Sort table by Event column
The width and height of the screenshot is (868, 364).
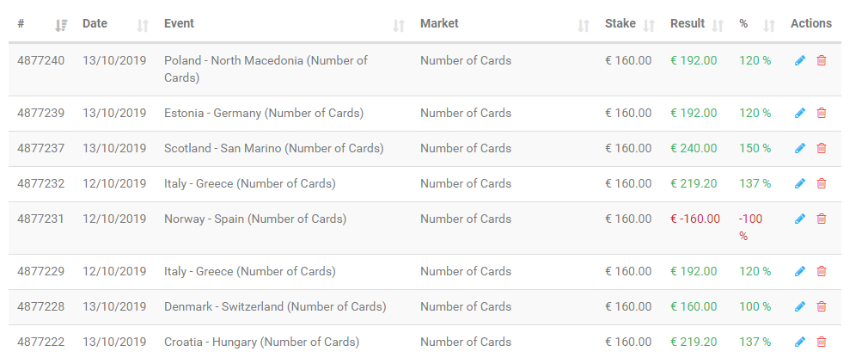(399, 26)
